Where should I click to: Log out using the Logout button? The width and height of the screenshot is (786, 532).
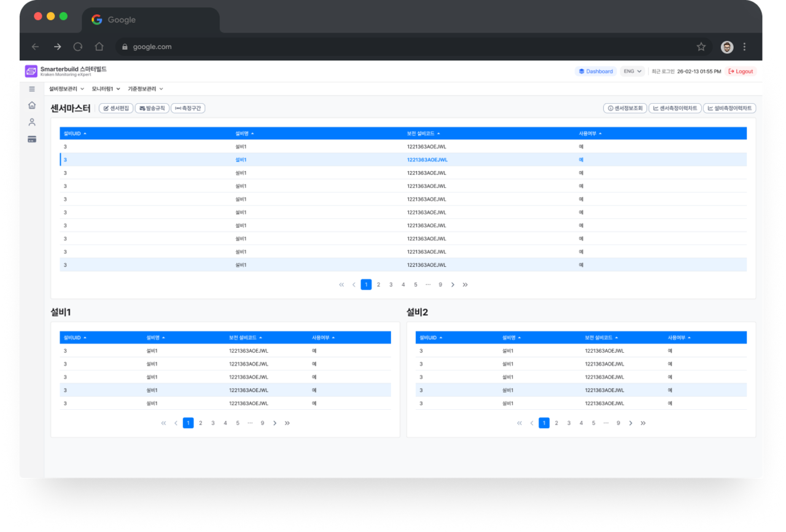click(741, 71)
